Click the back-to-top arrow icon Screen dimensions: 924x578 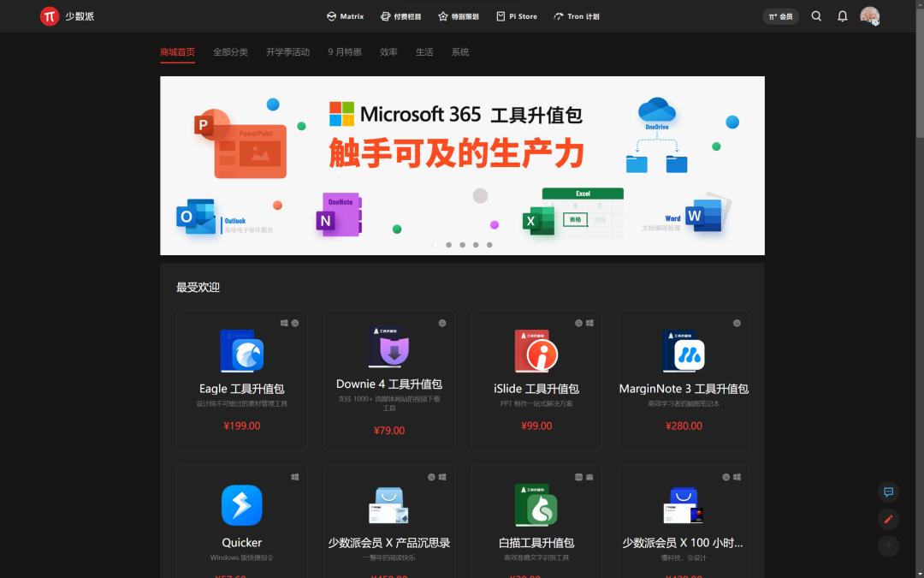[x=888, y=545]
